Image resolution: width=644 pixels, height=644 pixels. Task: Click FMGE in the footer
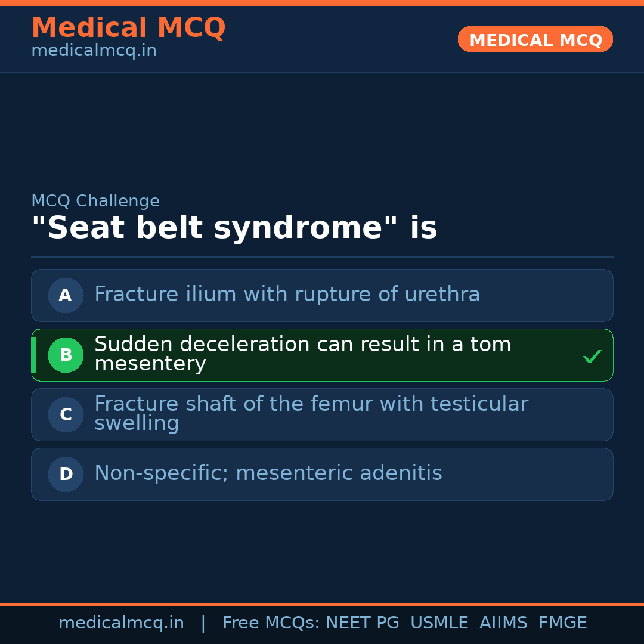pos(562,623)
